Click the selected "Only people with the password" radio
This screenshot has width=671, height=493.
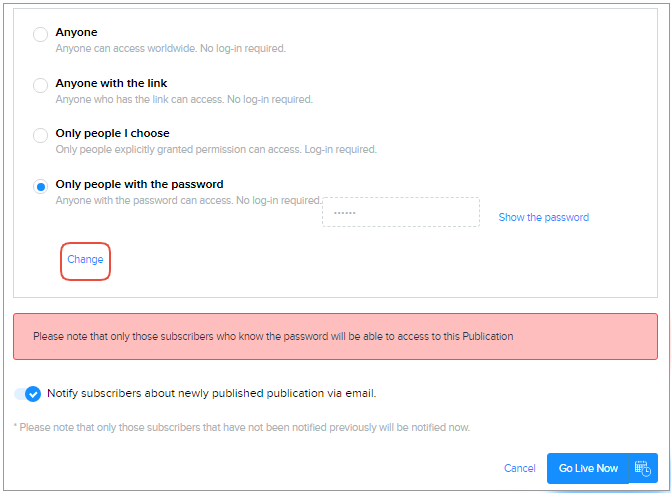click(x=40, y=186)
